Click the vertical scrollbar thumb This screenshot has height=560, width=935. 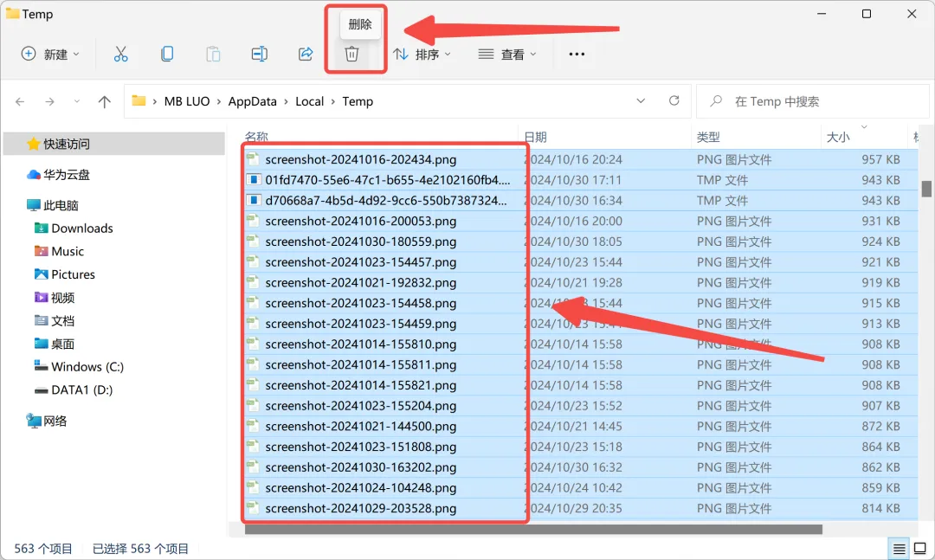[x=926, y=189]
